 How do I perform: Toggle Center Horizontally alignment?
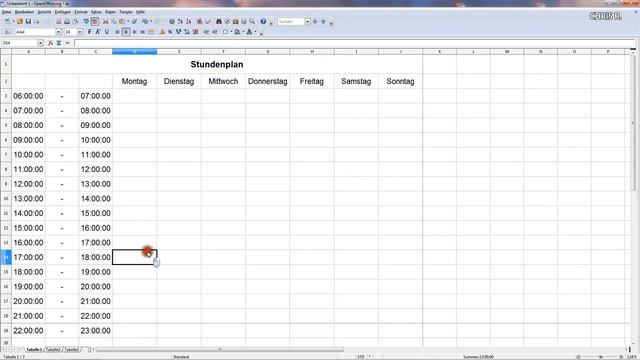click(126, 32)
